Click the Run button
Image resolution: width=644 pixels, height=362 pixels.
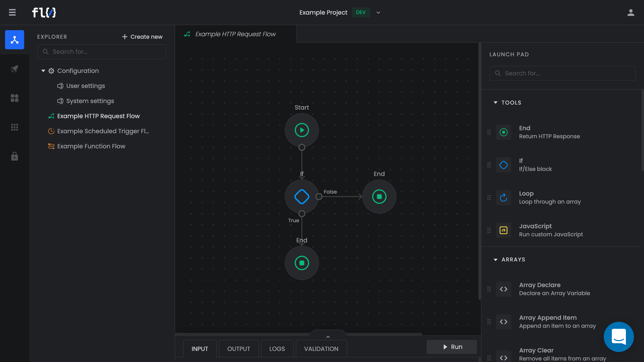(452, 347)
